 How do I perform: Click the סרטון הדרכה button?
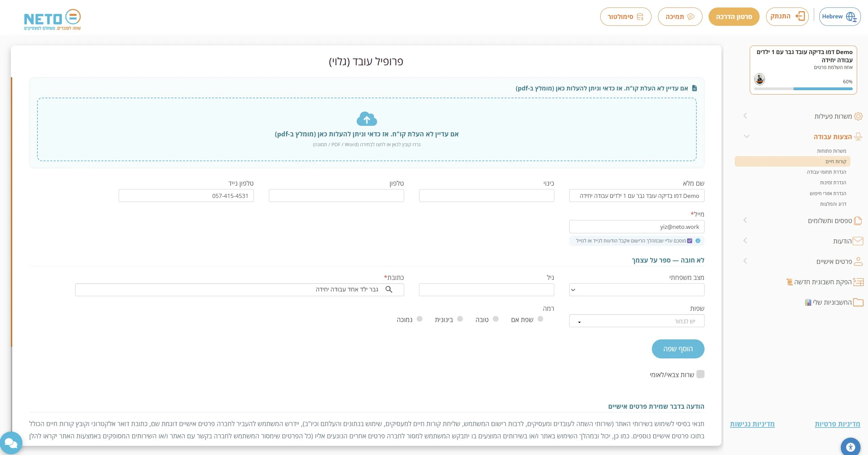(734, 17)
